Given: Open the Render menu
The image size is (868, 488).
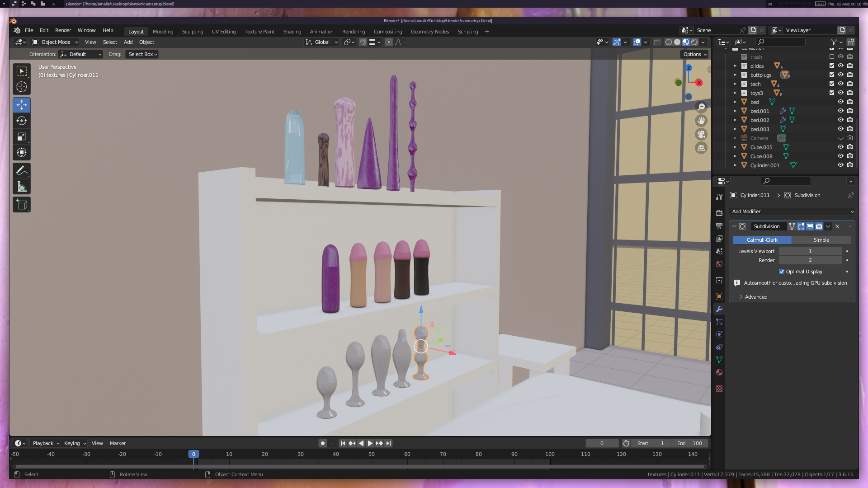Looking at the screenshot, I should (63, 30).
